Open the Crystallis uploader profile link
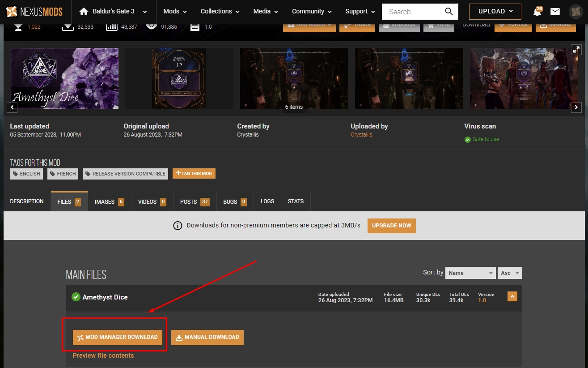 pos(361,135)
